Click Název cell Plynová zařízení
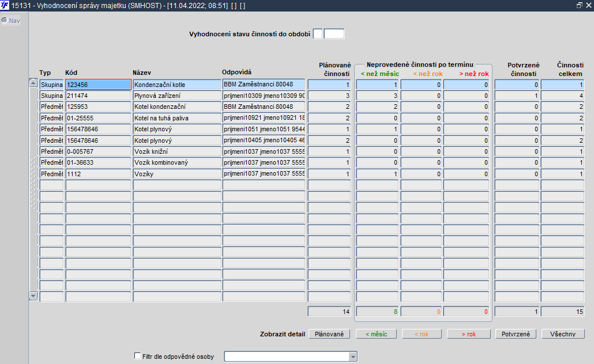The image size is (594, 364). pyautogui.click(x=177, y=96)
